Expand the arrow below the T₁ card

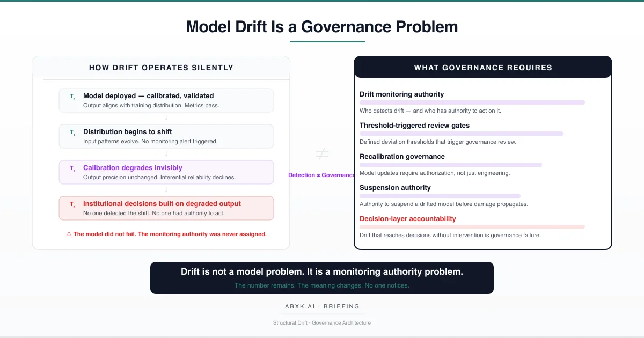pos(166,155)
